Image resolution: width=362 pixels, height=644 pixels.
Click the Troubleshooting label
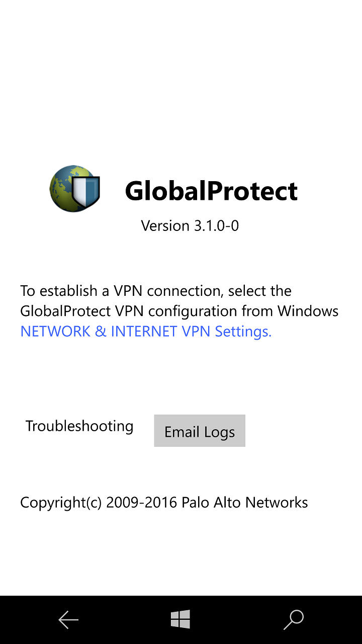(79, 426)
